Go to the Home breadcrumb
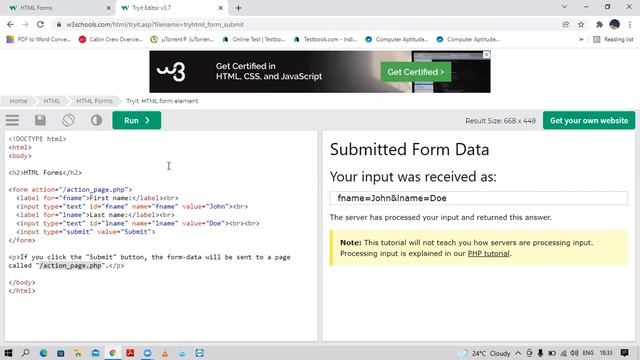Viewport: 640px width, 360px height. coord(18,101)
